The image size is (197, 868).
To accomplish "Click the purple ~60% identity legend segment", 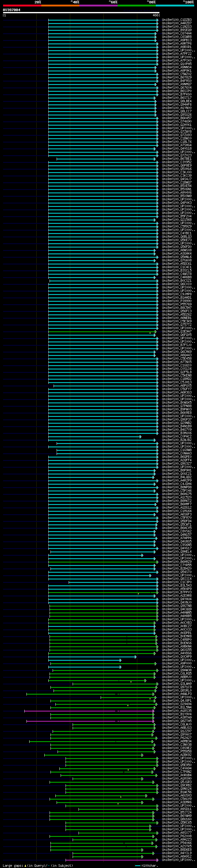I will coord(99,6).
